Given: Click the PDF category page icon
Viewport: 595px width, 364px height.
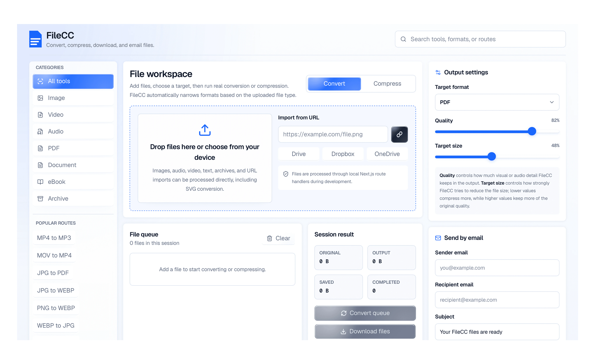Looking at the screenshot, I should (40, 148).
